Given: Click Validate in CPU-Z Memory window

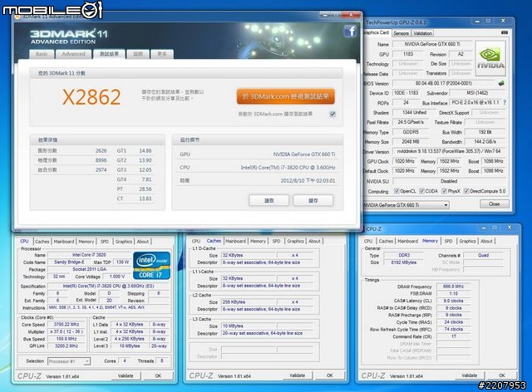Looking at the screenshot, I should (x=469, y=375).
